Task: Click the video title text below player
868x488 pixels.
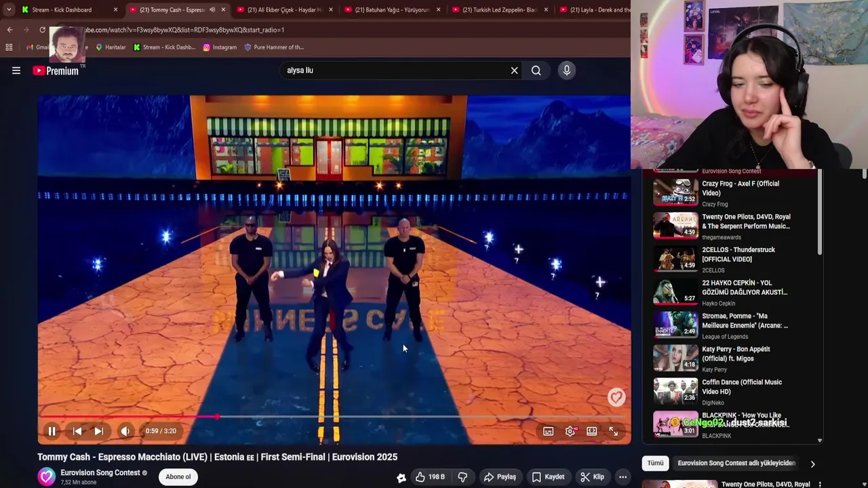Action: coord(217,457)
